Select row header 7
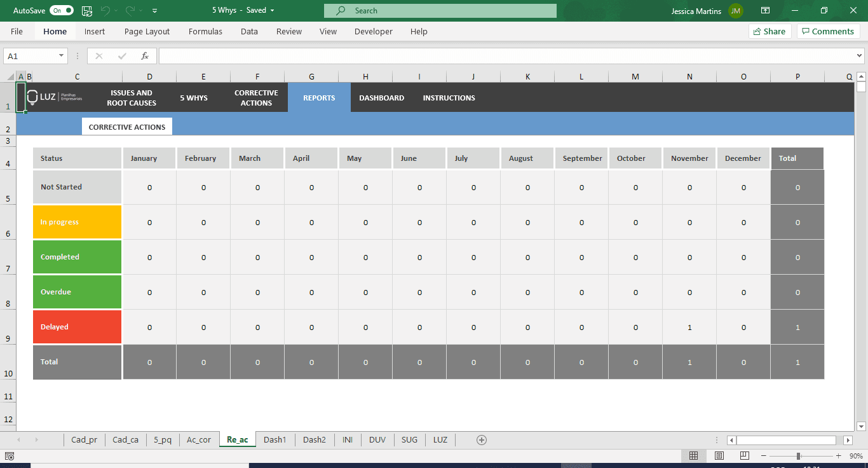Image resolution: width=868 pixels, height=468 pixels. (x=8, y=257)
